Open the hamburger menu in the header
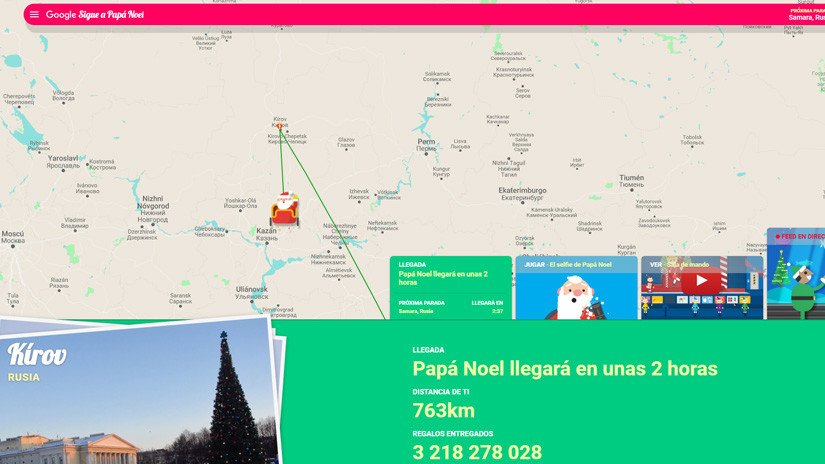 [x=34, y=15]
